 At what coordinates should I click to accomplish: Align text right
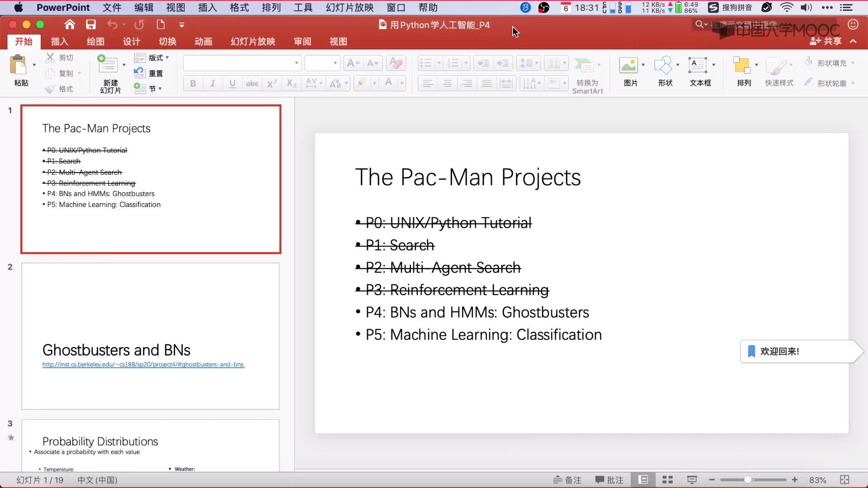pyautogui.click(x=467, y=83)
